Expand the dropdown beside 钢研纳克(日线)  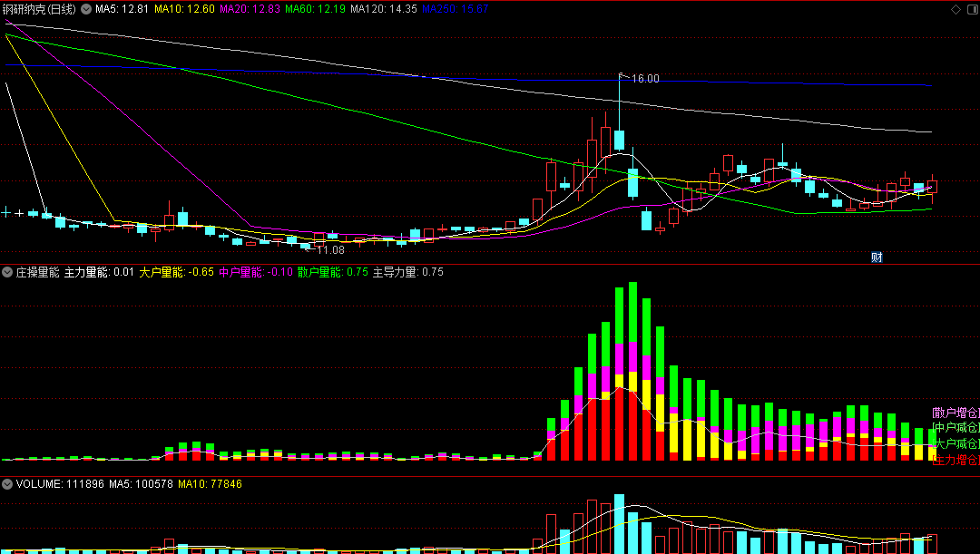[x=85, y=9]
